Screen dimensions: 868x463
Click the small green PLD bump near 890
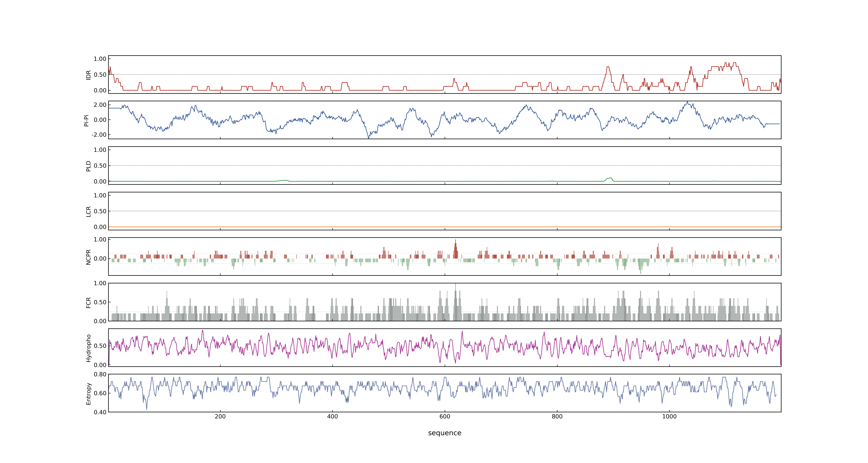[x=610, y=179]
